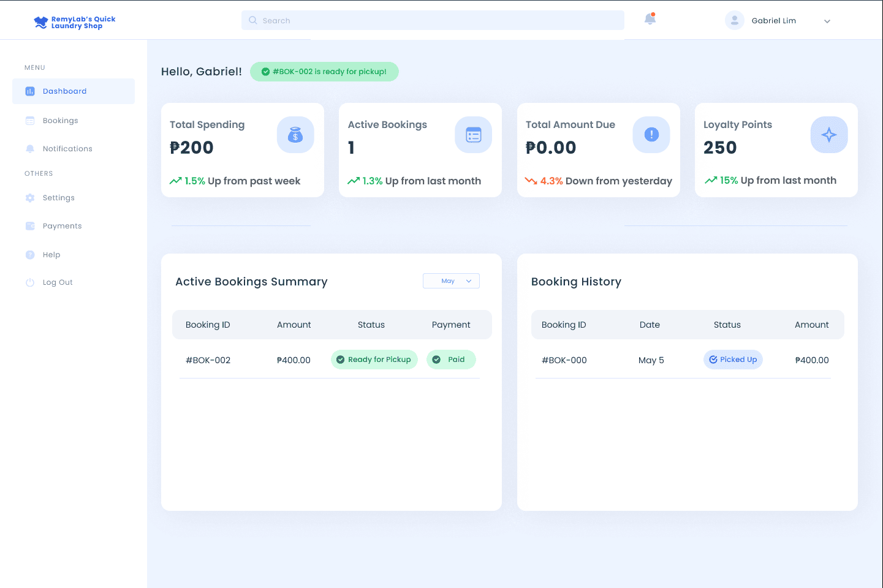883x588 pixels.
Task: Click Gabriel Lim's profile avatar
Action: (x=734, y=20)
